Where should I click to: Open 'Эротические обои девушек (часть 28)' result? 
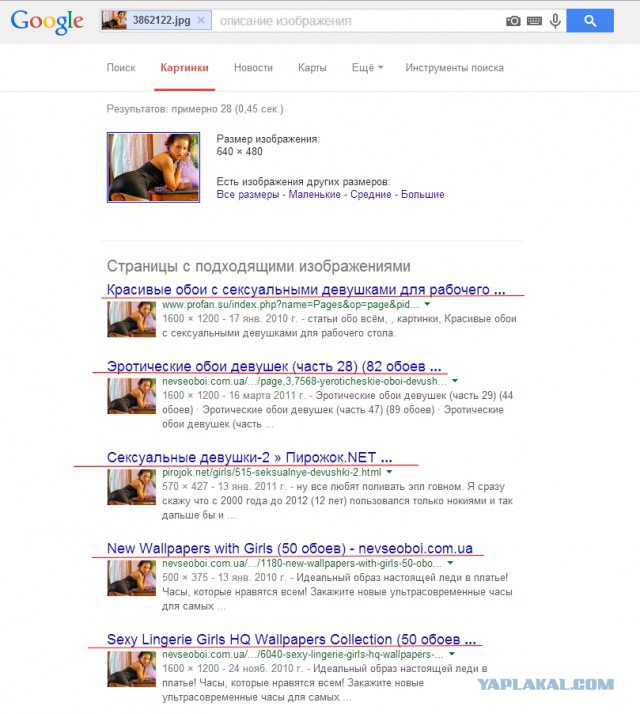click(x=274, y=366)
